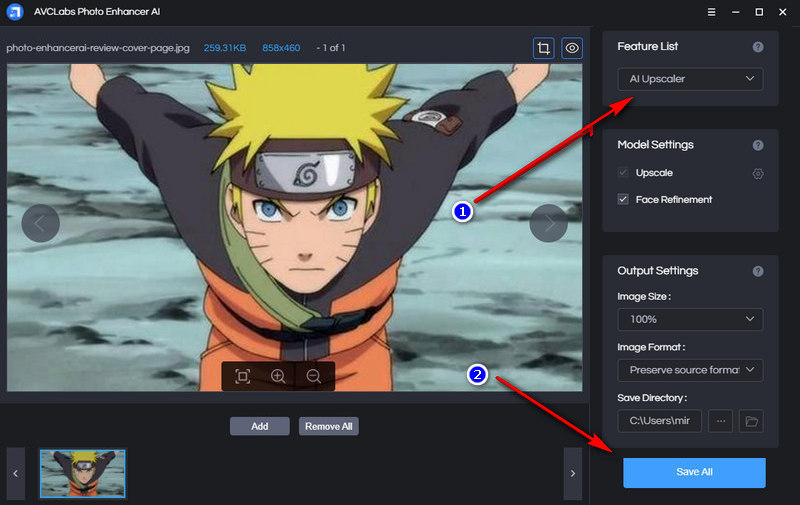
Task: Uncheck the Face Refinement checkbox
Action: click(623, 199)
